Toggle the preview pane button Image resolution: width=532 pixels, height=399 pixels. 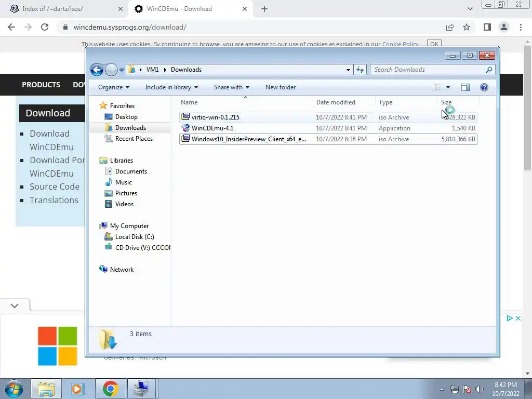click(465, 87)
